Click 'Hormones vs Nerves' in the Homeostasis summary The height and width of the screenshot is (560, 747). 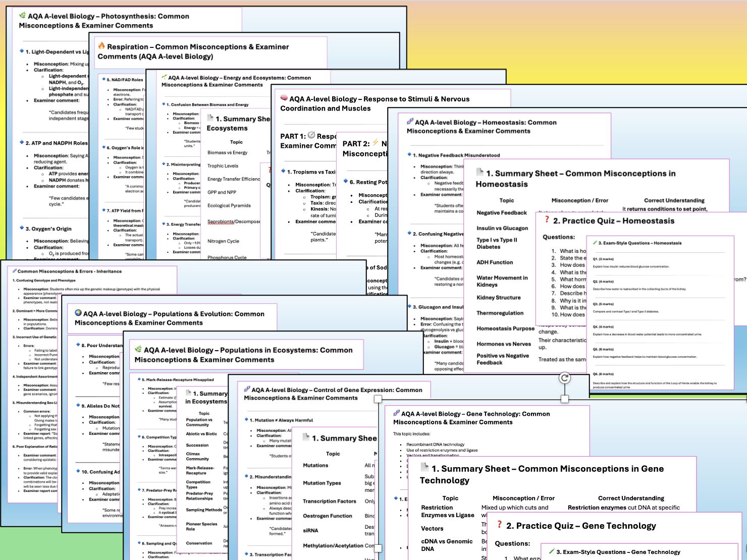point(504,344)
